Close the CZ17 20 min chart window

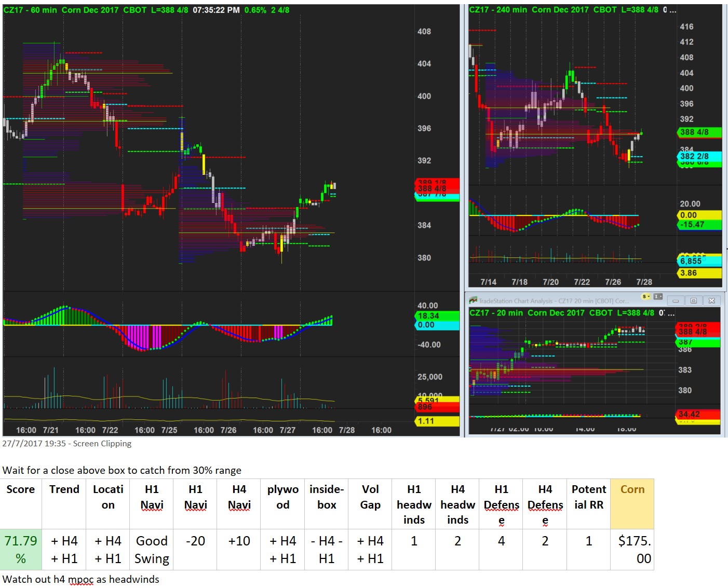click(711, 300)
